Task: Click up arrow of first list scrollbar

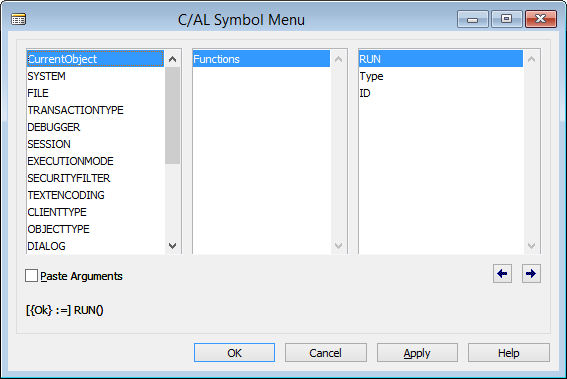Action: 172,59
